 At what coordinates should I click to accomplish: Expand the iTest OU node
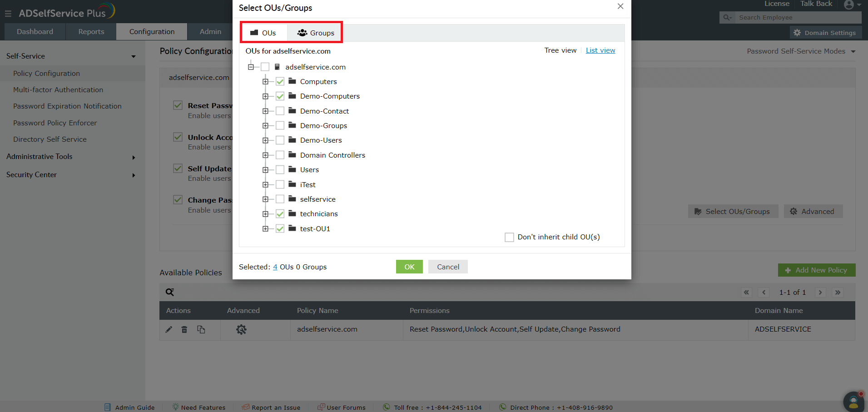[265, 184]
